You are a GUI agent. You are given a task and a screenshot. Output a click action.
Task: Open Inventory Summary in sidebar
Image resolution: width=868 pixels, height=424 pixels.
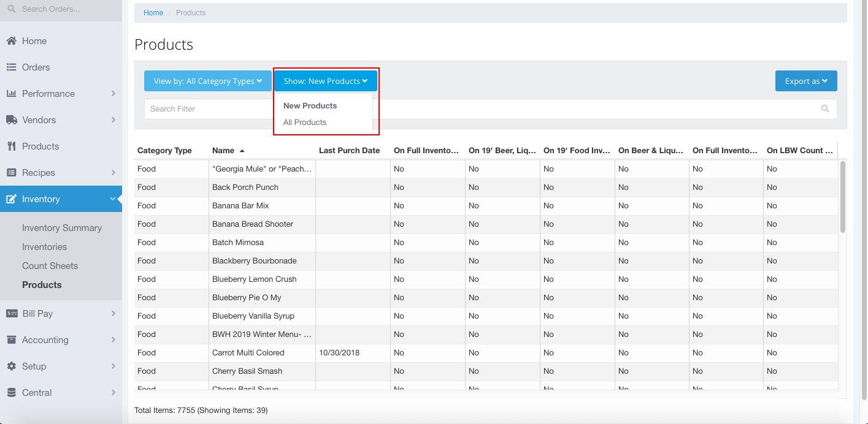62,228
